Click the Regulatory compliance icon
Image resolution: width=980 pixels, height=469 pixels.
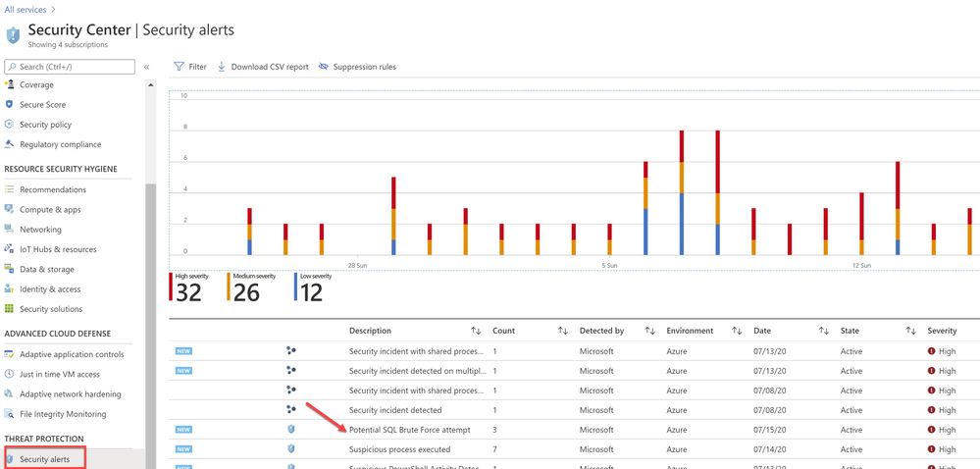pos(9,144)
